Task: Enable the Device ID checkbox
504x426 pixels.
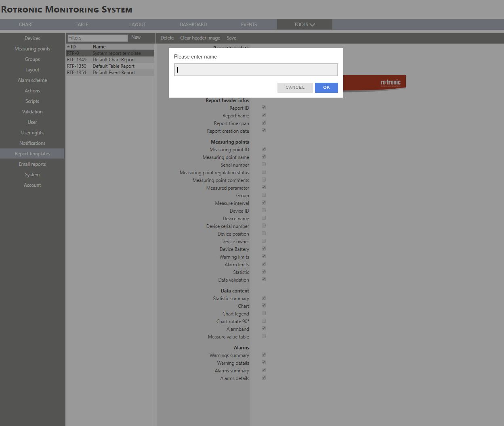Action: [x=264, y=211]
